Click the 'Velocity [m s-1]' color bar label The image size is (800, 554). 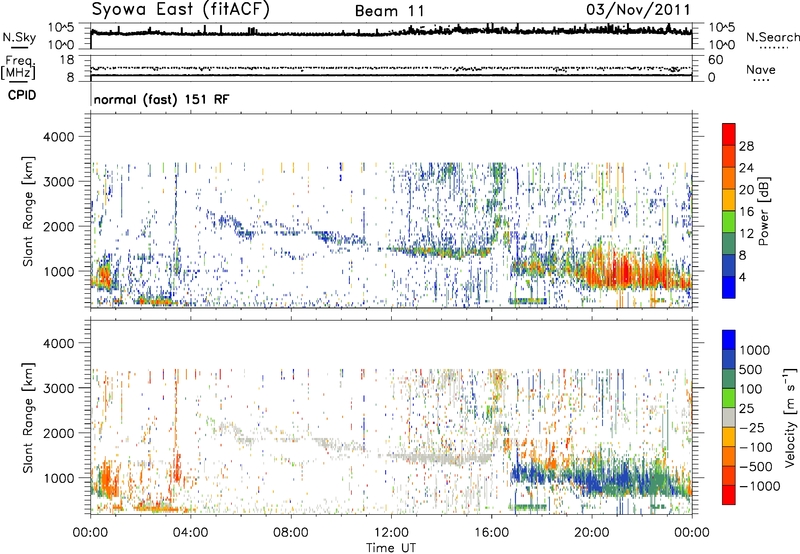(790, 417)
